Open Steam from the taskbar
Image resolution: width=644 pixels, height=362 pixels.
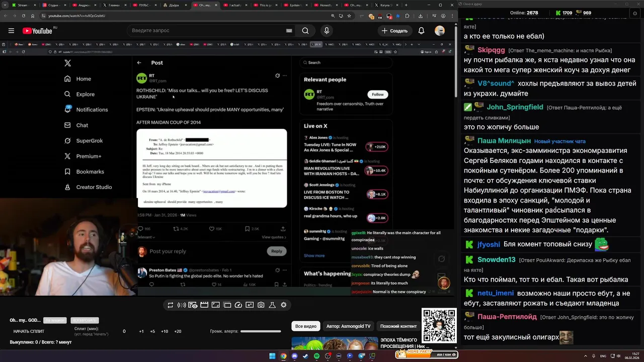[305, 356]
